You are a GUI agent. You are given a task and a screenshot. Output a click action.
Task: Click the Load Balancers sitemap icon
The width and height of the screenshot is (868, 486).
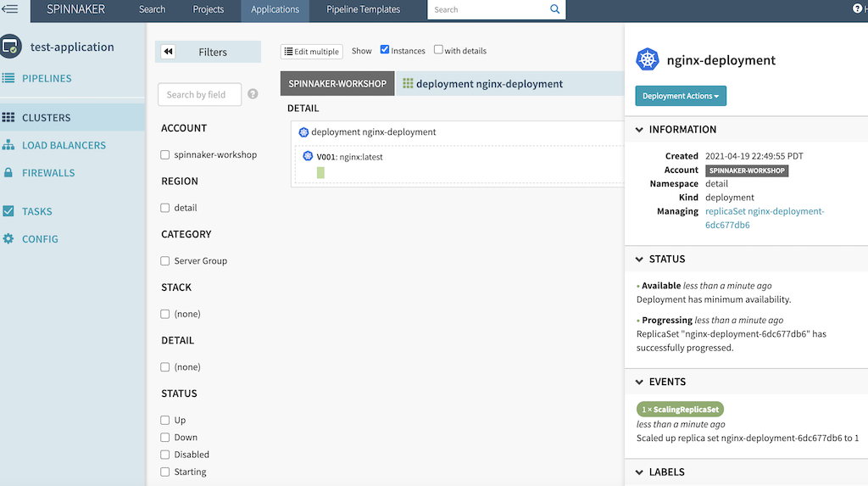click(x=8, y=145)
